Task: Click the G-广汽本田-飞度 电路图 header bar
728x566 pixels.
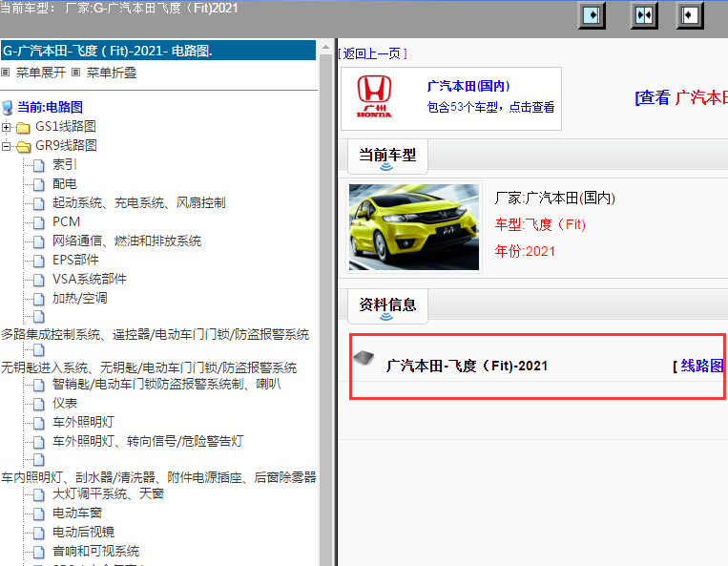Action: click(158, 51)
